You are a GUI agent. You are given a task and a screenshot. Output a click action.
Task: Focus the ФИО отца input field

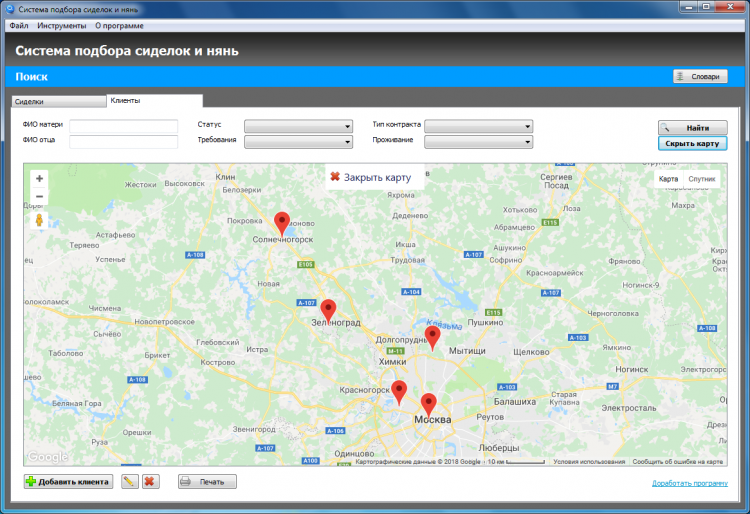[123, 142]
